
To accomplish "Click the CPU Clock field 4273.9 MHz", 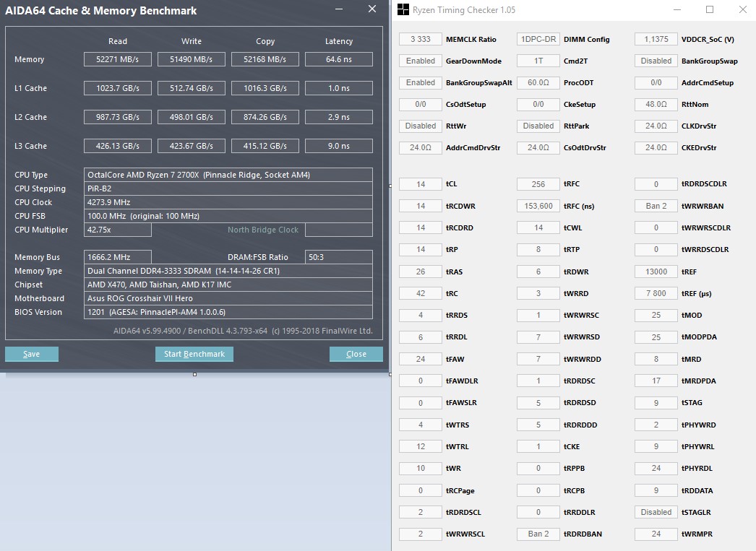I will [228, 202].
